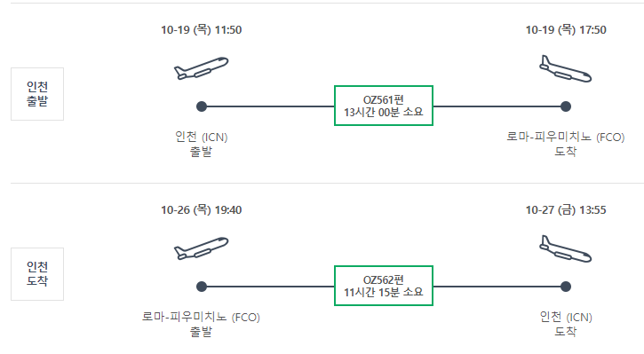Click the 로마-피우미치노 (FCO) 도착 airport label

(566, 144)
